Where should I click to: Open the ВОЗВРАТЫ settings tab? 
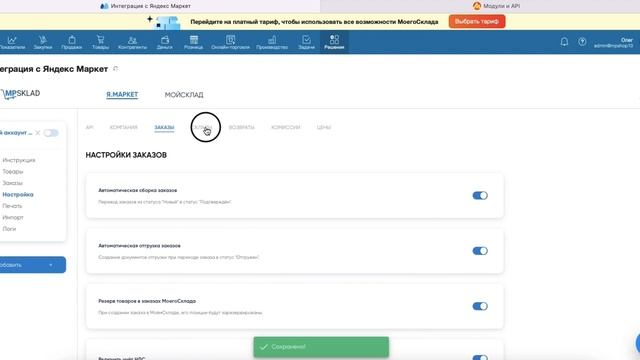[x=241, y=127]
